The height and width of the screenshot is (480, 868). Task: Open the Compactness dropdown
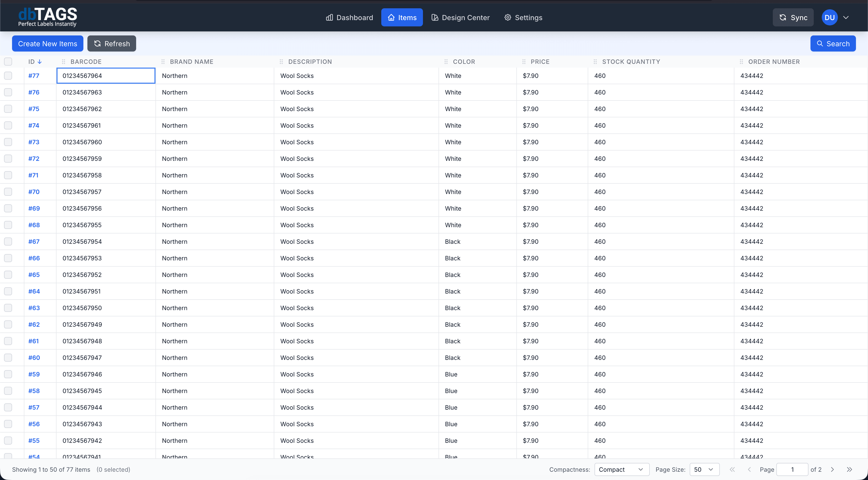(x=621, y=469)
